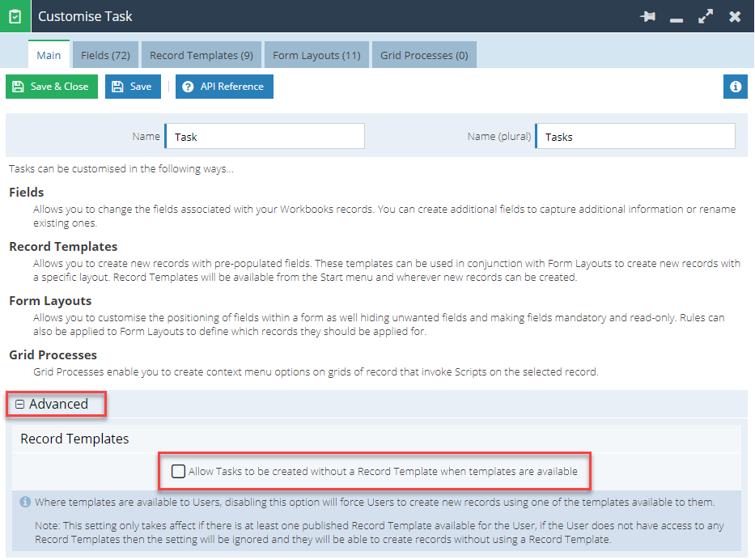Focus the Name (plural) input field
Image resolution: width=755 pixels, height=560 pixels.
636,137
